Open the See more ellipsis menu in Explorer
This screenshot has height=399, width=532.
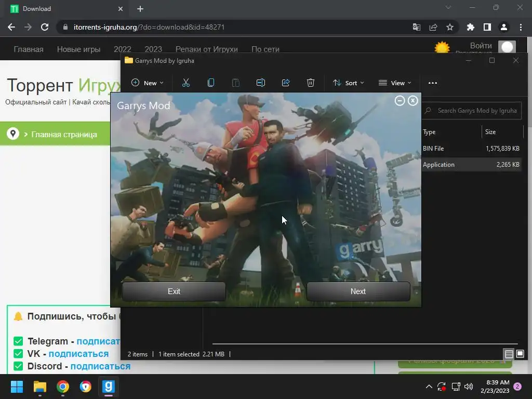point(433,83)
